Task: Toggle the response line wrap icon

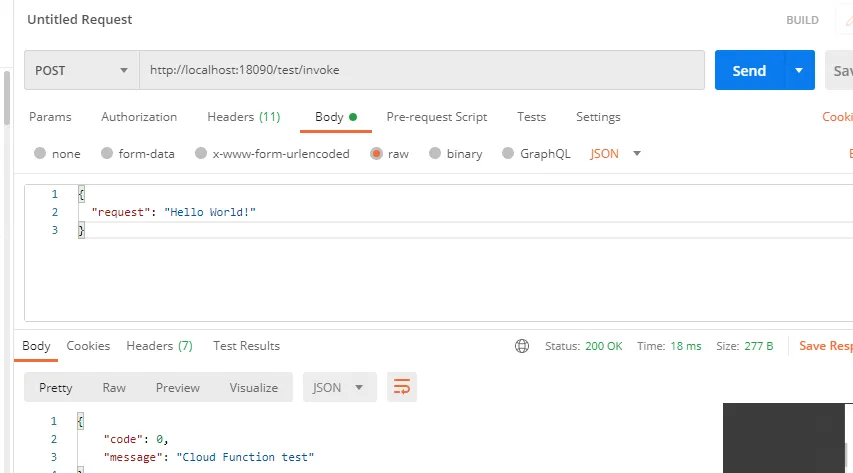Action: [401, 387]
